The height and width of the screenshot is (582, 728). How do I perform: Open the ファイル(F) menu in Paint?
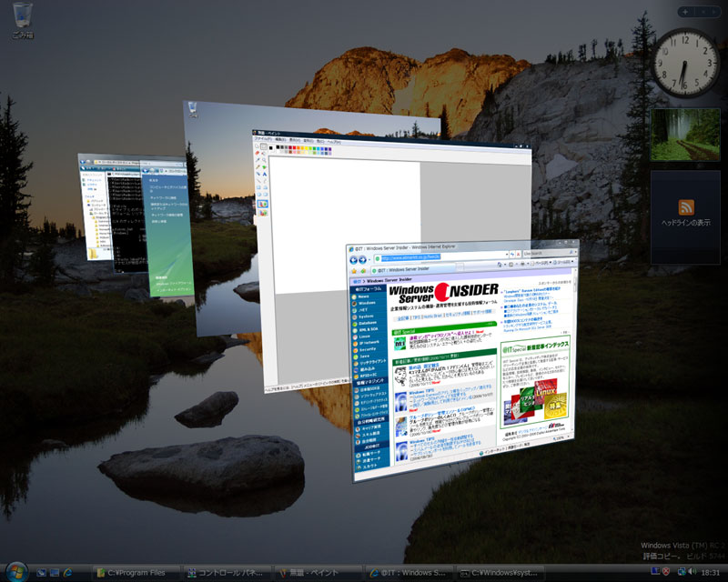(263, 139)
